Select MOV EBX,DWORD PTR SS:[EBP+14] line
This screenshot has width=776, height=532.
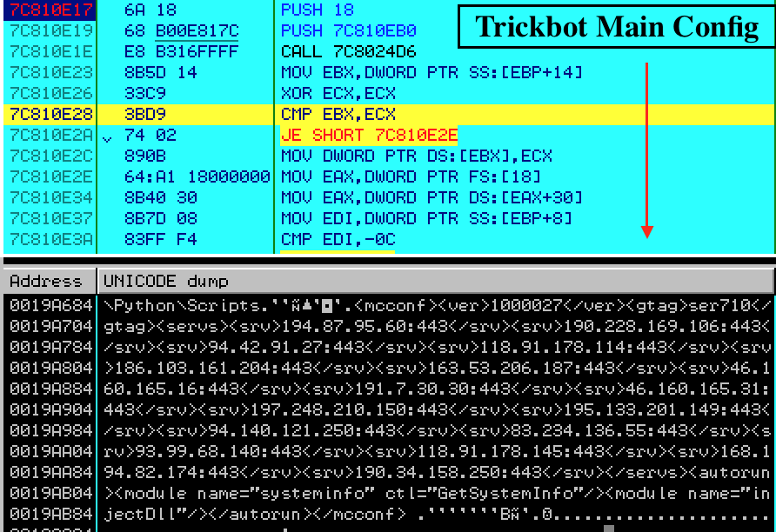coord(431,72)
